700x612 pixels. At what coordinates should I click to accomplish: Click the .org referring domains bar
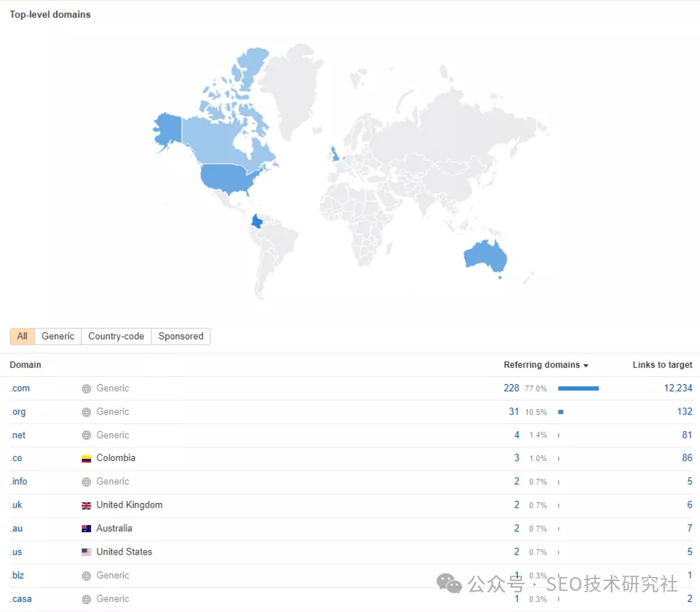[561, 412]
